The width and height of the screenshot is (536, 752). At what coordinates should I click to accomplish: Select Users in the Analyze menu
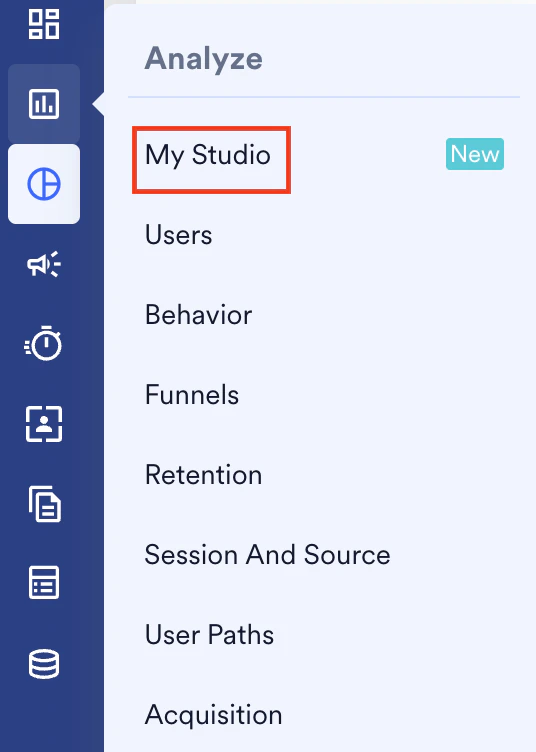tap(178, 235)
